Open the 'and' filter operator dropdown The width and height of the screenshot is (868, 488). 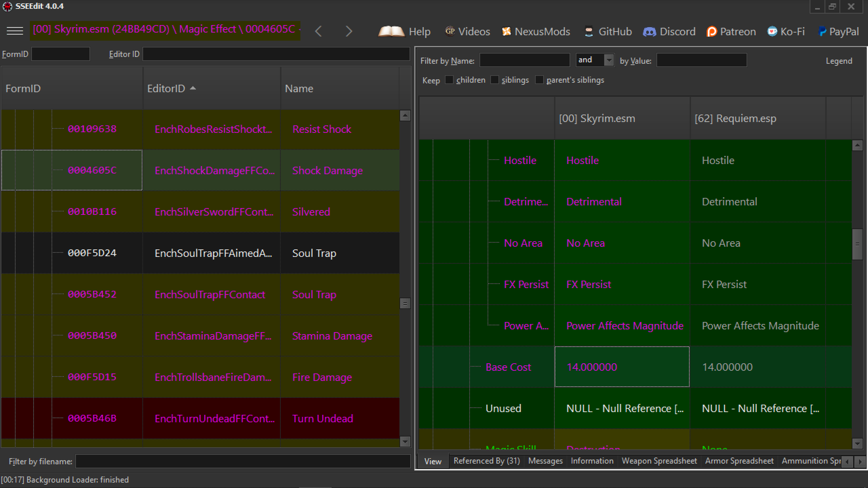click(609, 60)
